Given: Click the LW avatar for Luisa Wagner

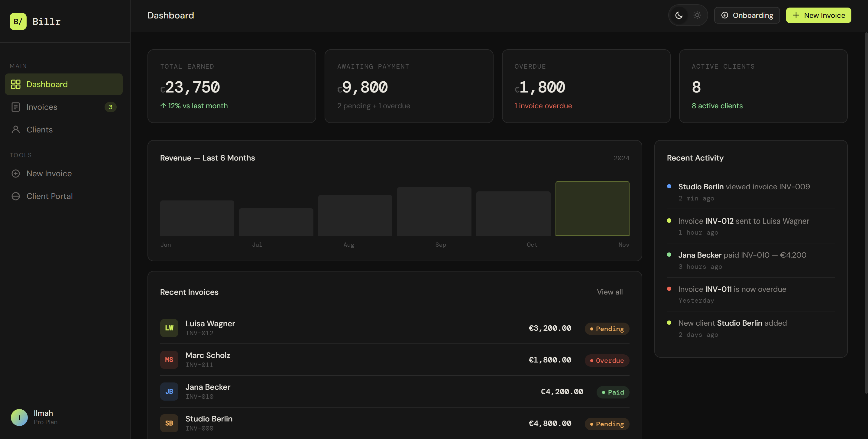Looking at the screenshot, I should tap(169, 328).
